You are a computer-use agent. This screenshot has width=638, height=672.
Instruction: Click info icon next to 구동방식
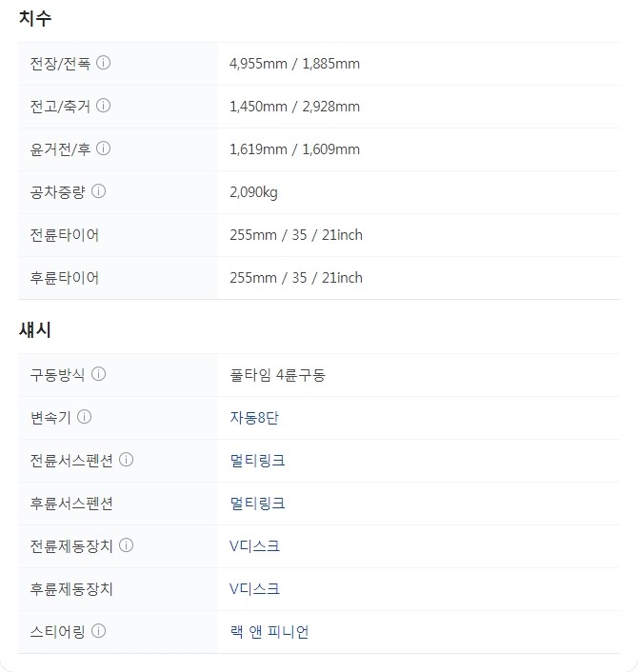[x=98, y=374]
